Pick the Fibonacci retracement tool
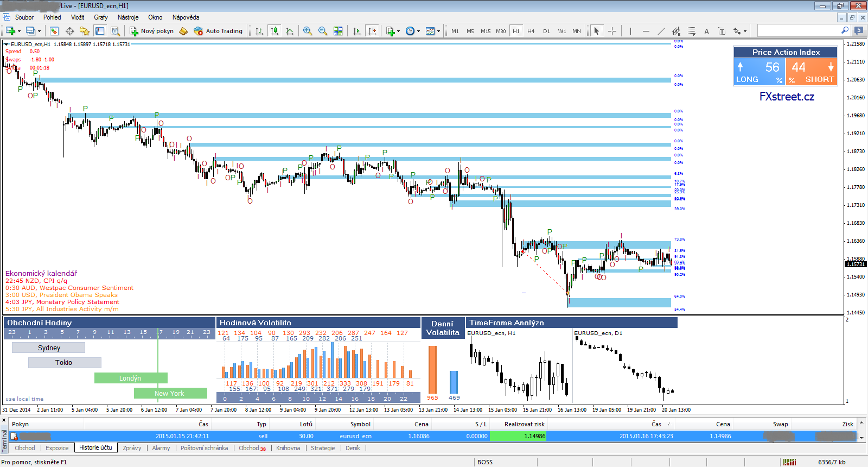Screen dimensions: 868x467 click(691, 31)
